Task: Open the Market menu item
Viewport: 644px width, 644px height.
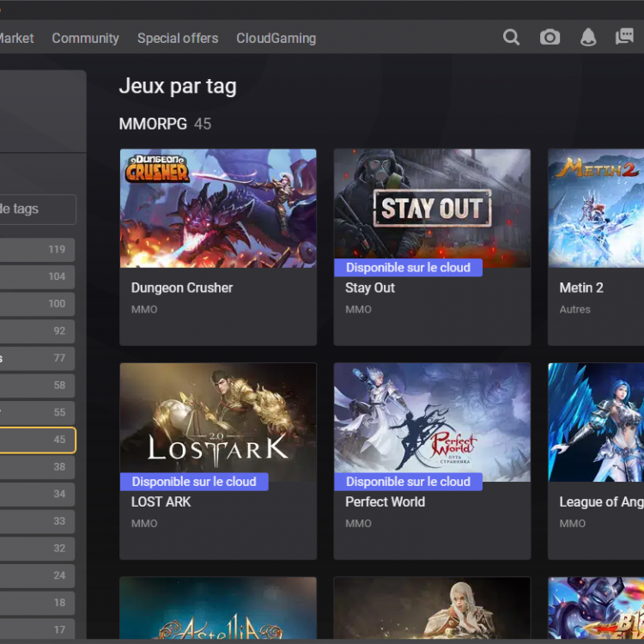Action: [16, 38]
